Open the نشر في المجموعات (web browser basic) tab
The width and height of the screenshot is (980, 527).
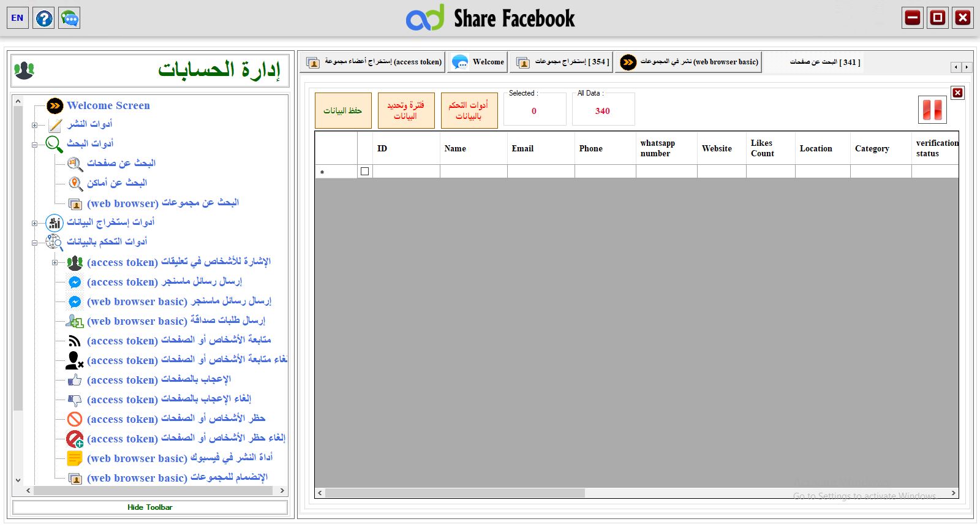click(x=688, y=62)
